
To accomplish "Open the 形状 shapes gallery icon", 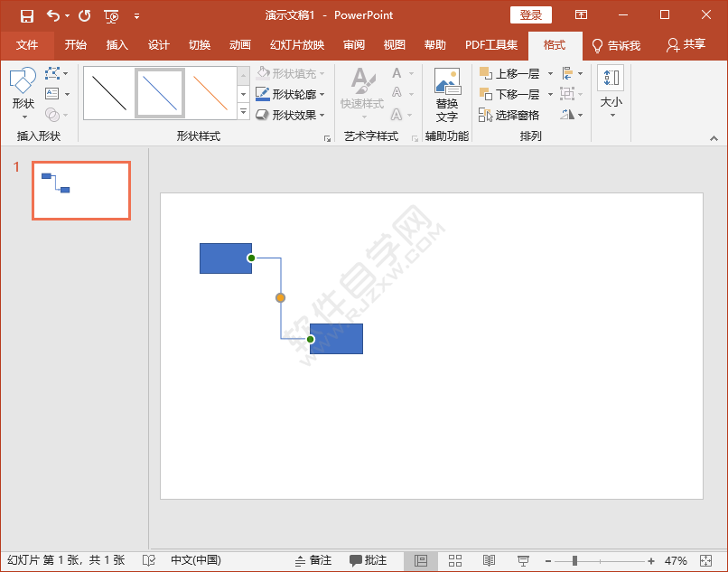I will pyautogui.click(x=23, y=90).
